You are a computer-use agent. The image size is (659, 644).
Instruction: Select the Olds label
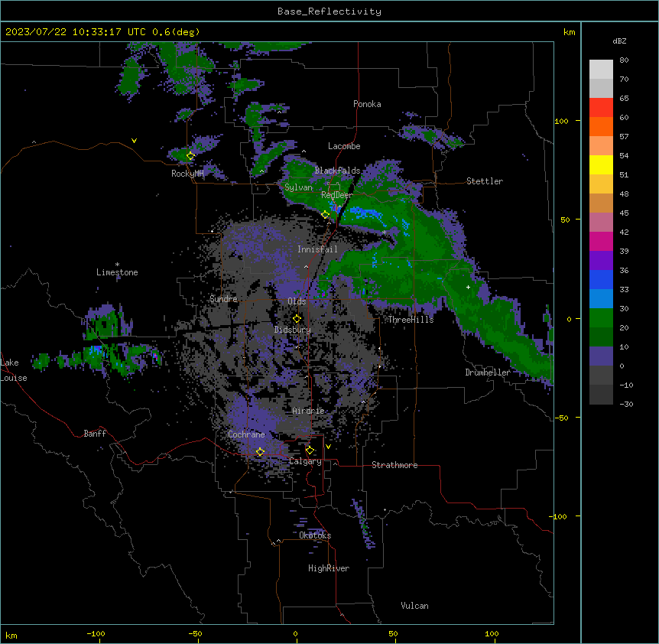297,301
